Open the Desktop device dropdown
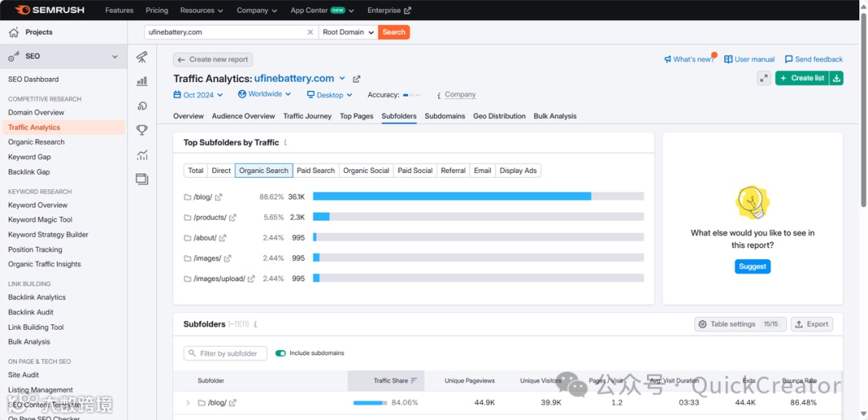Viewport: 868px width, 420px height. pos(330,95)
